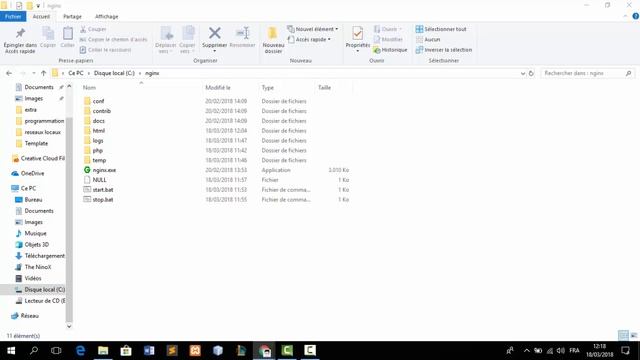
Task: Go up one folder level
Action: click(43, 73)
